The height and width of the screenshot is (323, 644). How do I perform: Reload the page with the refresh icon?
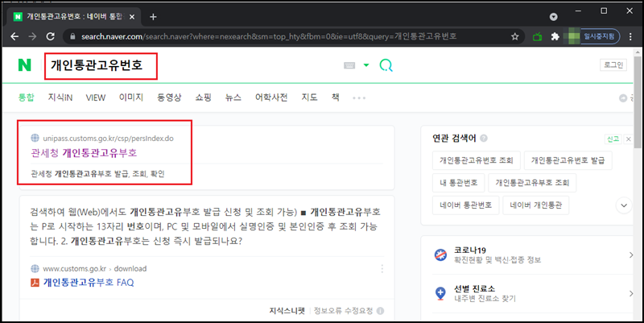click(x=50, y=36)
